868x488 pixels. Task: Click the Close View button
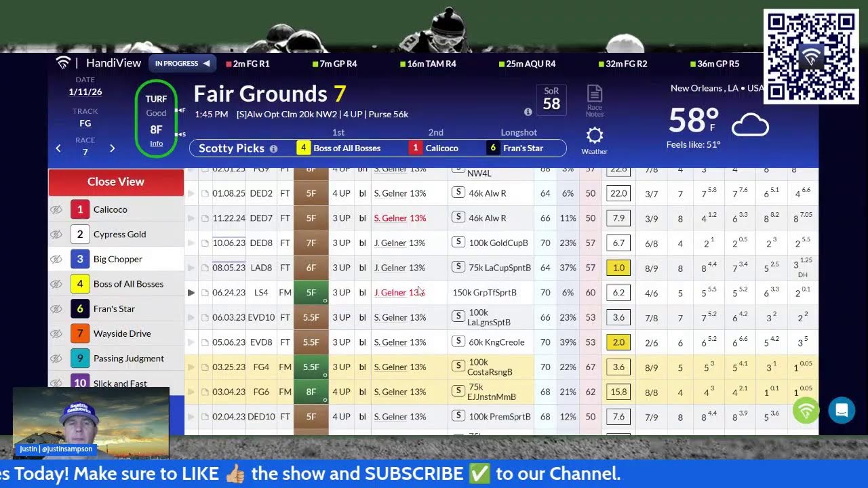pos(116,182)
